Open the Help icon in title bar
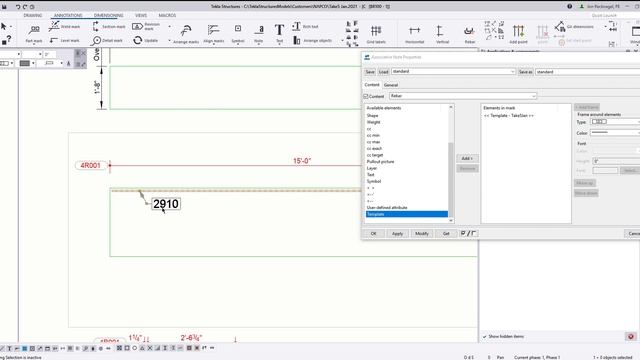The height and width of the screenshot is (360, 640). click(569, 7)
